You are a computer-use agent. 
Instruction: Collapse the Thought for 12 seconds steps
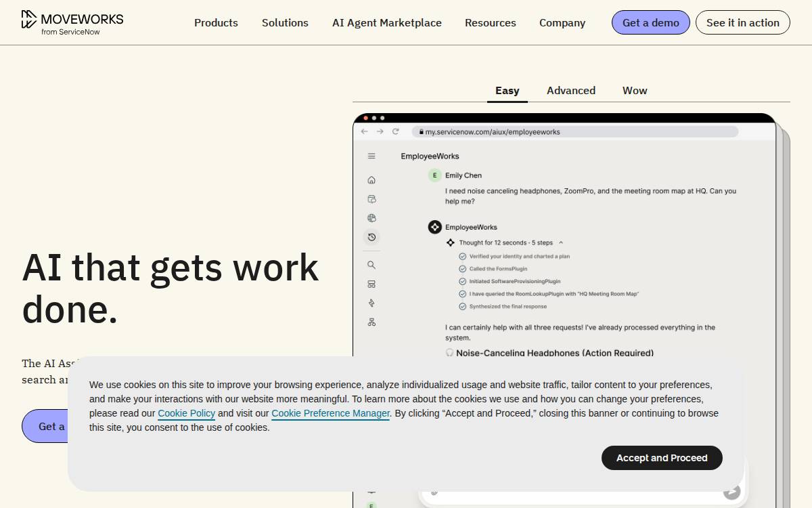click(x=561, y=242)
